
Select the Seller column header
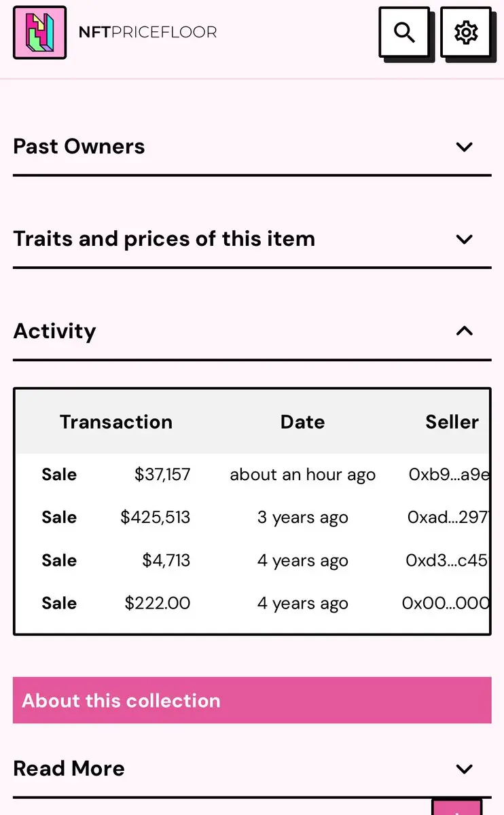[452, 422]
